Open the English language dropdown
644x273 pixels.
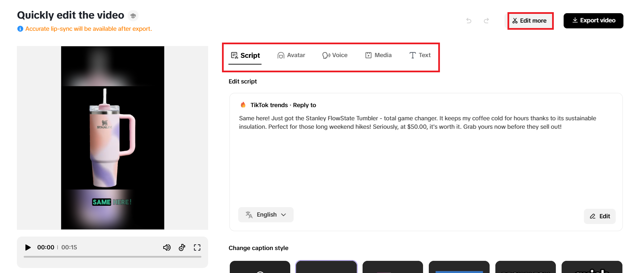click(x=266, y=215)
